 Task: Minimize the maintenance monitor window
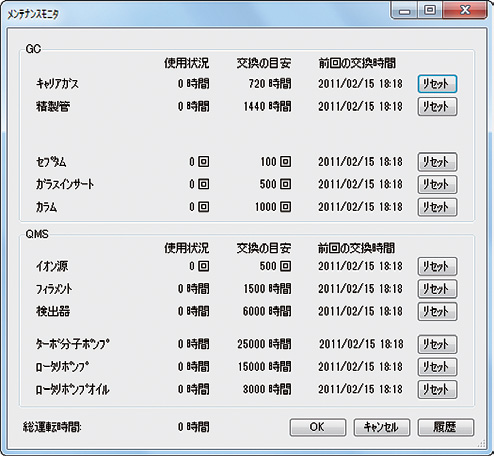pos(404,10)
